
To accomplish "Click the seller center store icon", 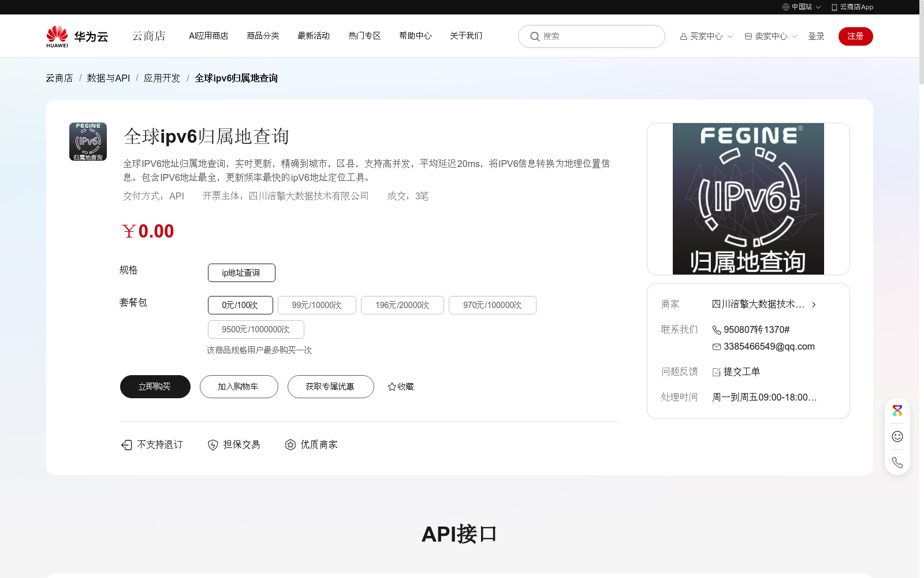I will (x=748, y=36).
